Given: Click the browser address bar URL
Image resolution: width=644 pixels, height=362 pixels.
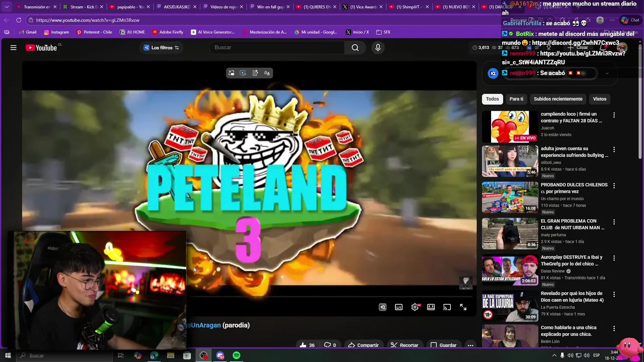Looking at the screenshot, I should pyautogui.click(x=88, y=20).
